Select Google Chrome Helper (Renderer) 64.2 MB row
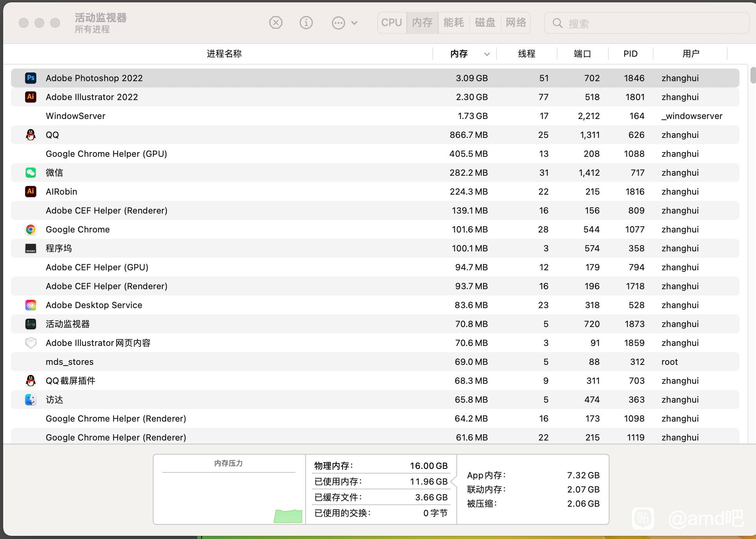 click(x=375, y=418)
